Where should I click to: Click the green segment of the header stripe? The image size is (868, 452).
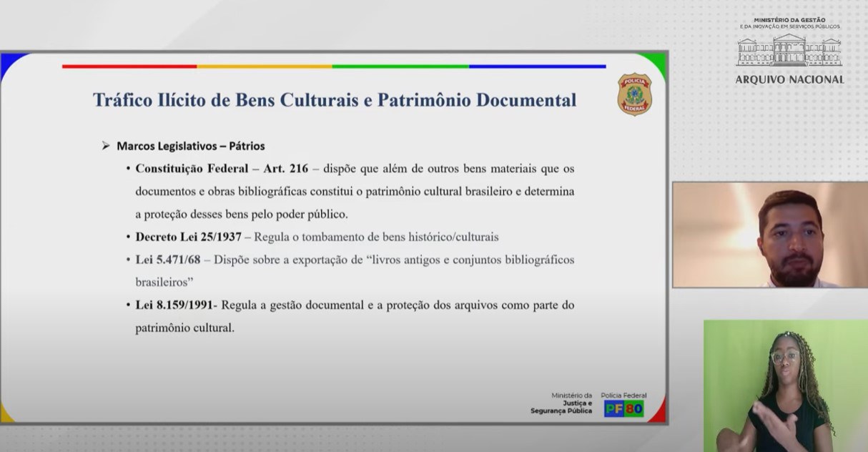pos(400,67)
